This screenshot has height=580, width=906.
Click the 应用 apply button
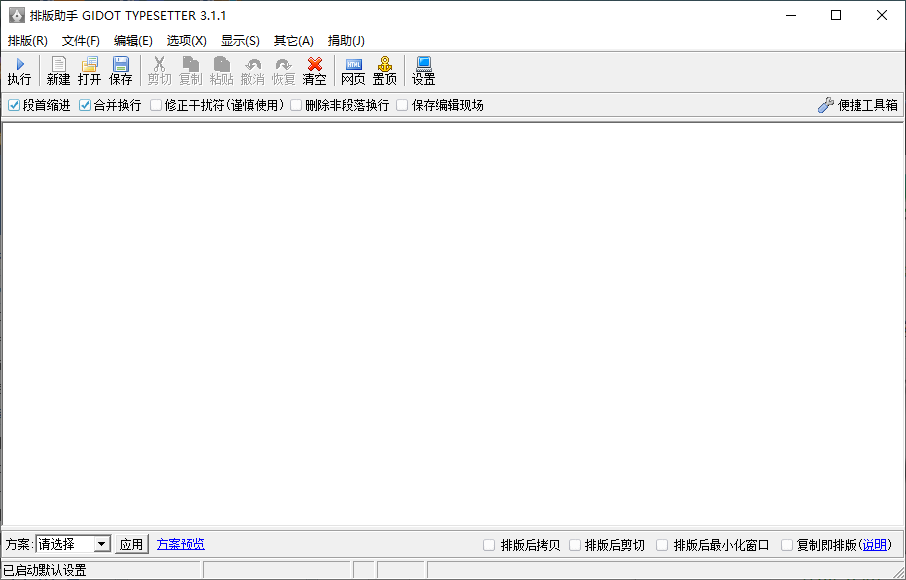131,544
